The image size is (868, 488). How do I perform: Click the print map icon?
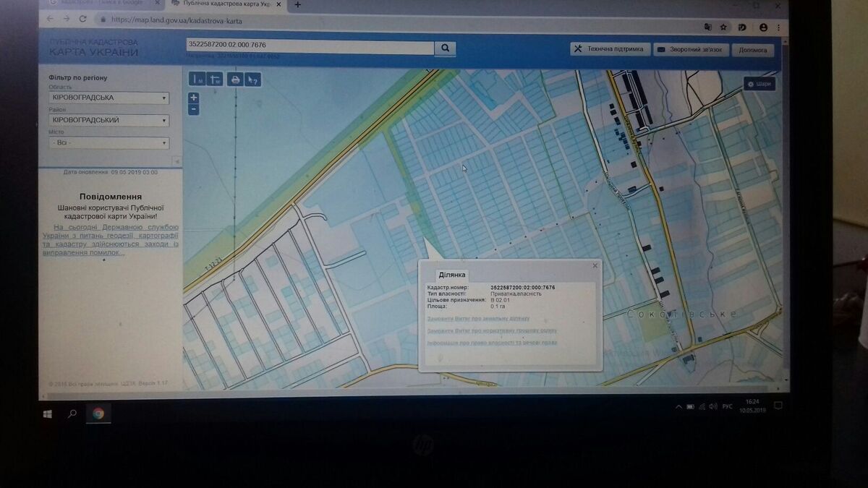[234, 80]
